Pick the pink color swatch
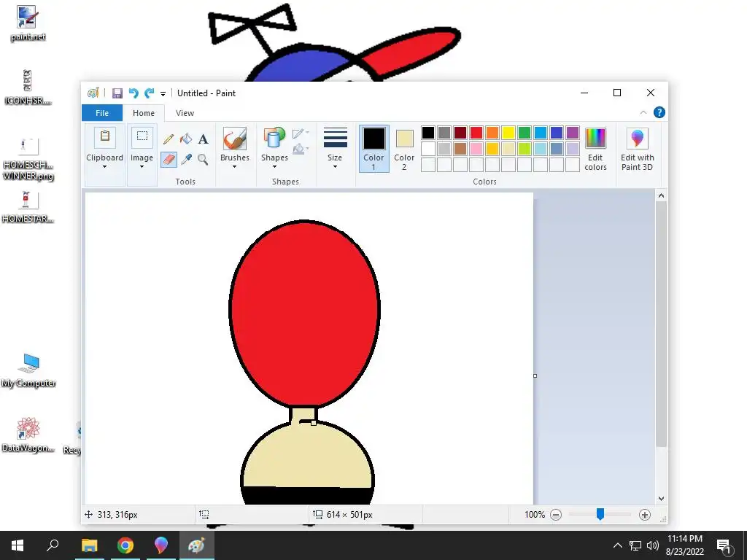Screen dimensions: 747x560 [x=476, y=149]
